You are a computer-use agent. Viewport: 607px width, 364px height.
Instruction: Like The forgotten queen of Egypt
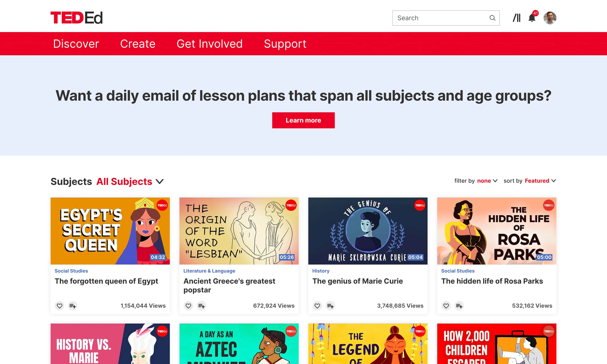tap(59, 306)
